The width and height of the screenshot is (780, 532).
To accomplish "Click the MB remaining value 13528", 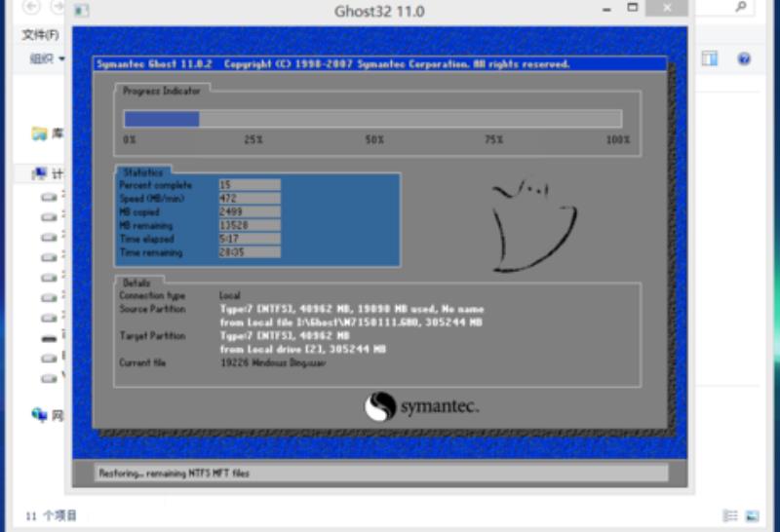I will click(250, 225).
